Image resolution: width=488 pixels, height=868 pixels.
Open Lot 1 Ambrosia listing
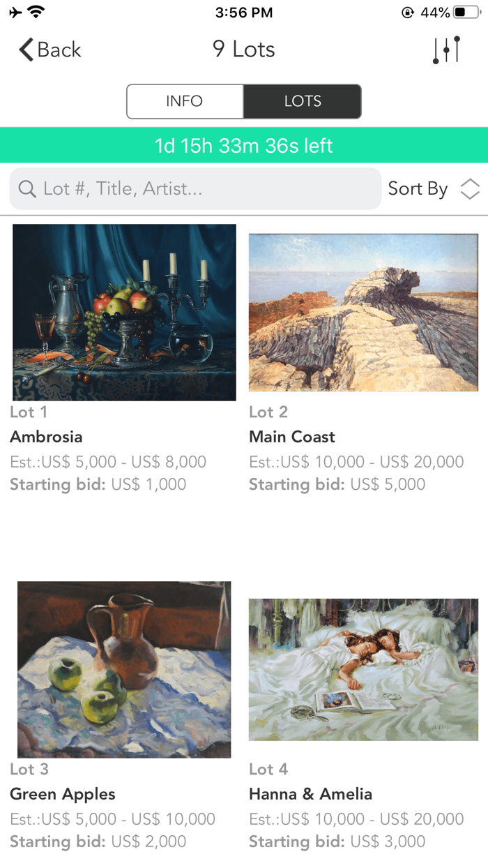coord(123,312)
